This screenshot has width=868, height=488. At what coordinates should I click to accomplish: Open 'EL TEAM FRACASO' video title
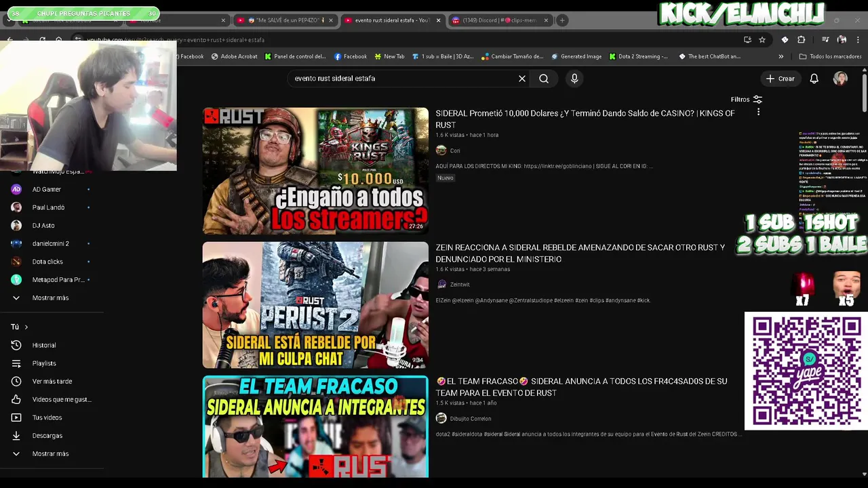(x=581, y=387)
